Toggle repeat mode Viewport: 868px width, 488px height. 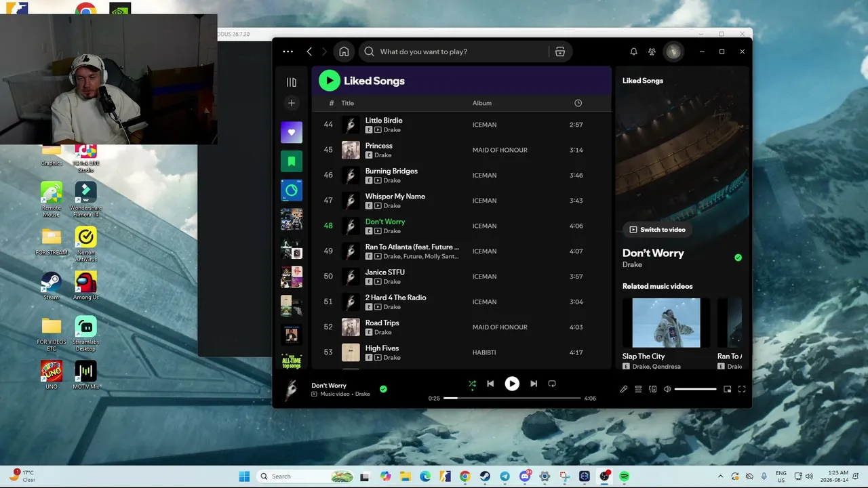(x=552, y=384)
